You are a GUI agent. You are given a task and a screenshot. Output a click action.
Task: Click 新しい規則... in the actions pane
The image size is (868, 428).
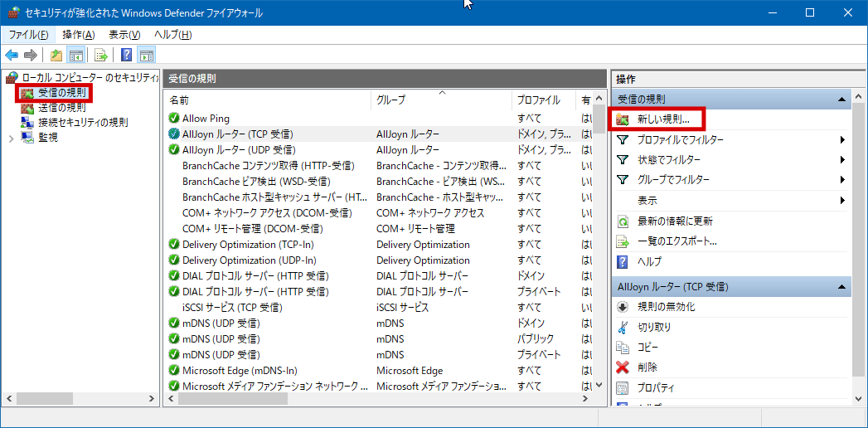(663, 119)
